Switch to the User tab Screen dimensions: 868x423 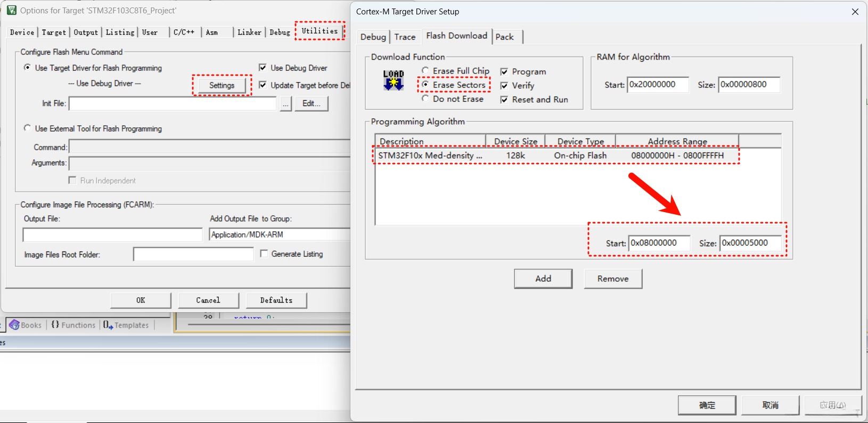pyautogui.click(x=150, y=32)
